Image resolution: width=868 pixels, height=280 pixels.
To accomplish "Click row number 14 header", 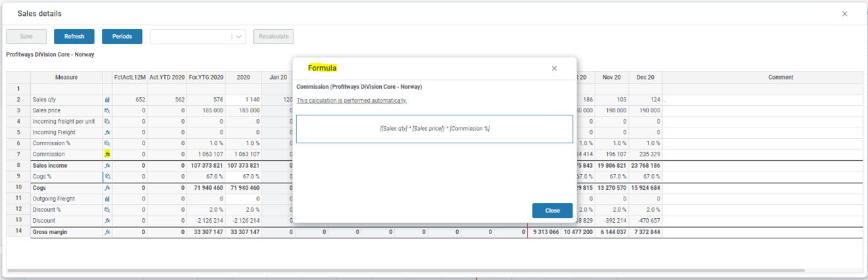I will pyautogui.click(x=18, y=232).
